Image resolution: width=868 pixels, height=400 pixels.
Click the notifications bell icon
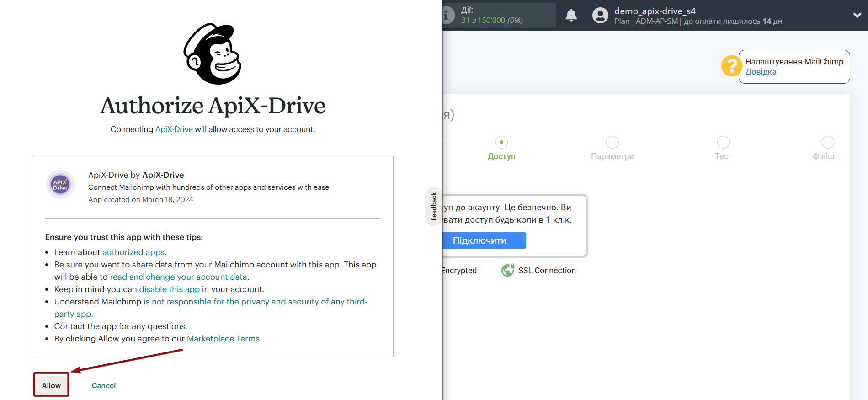pyautogui.click(x=571, y=16)
